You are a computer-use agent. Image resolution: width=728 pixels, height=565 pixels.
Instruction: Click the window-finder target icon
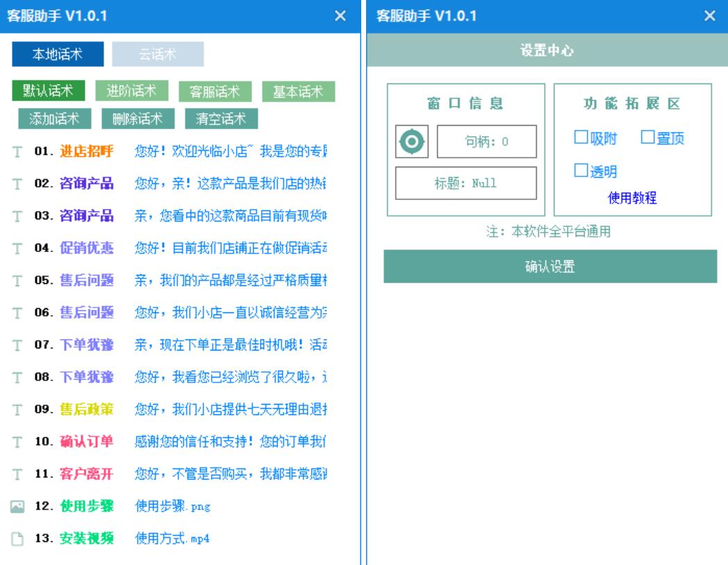coord(413,142)
